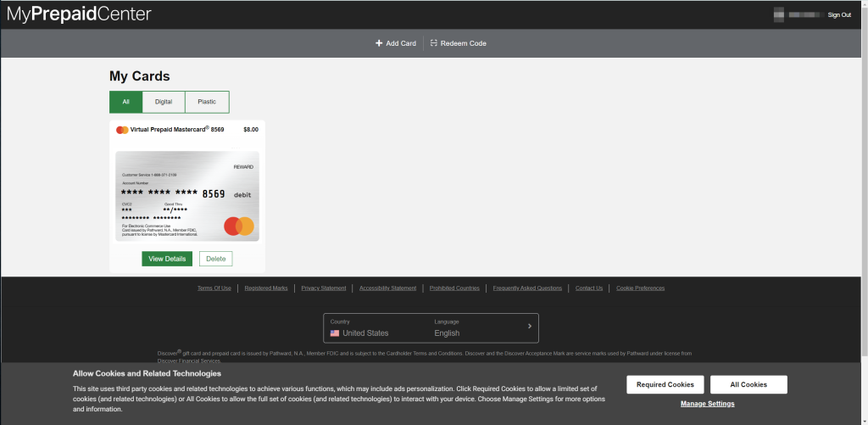Click the MyPrepaidCenter logo

(x=79, y=14)
